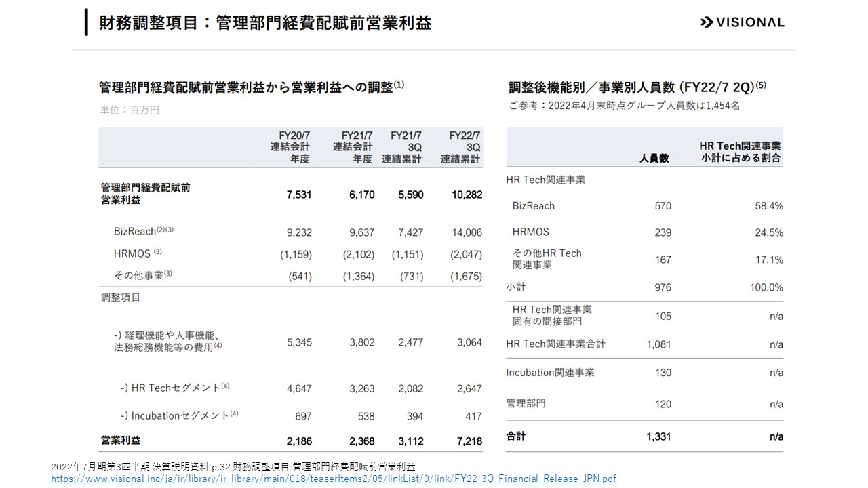Select heading 管理部門経費配賦前営業利益から営業利益への調整
The height and width of the screenshot is (488, 868).
click(x=252, y=87)
